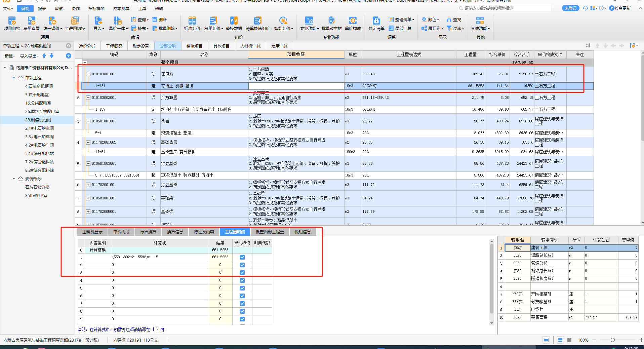644x349 pixels.
Task: Click the 批量删除 button
Action: point(165,28)
